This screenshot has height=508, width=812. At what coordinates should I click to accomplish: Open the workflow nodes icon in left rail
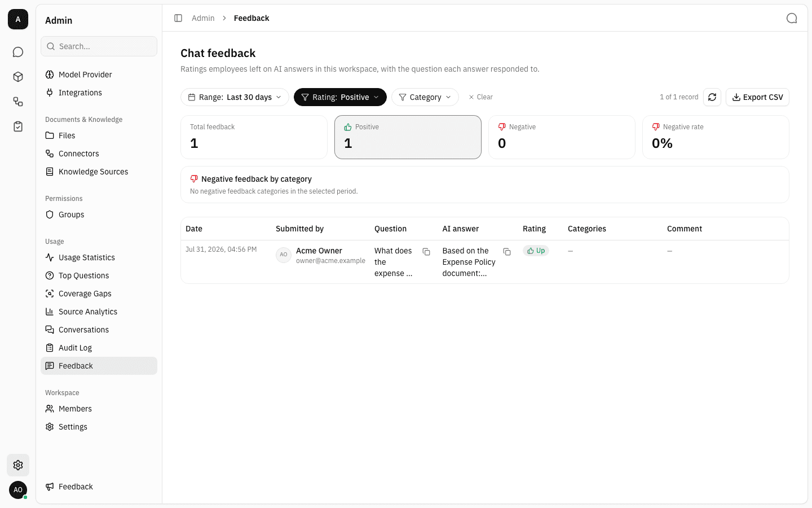(18, 102)
